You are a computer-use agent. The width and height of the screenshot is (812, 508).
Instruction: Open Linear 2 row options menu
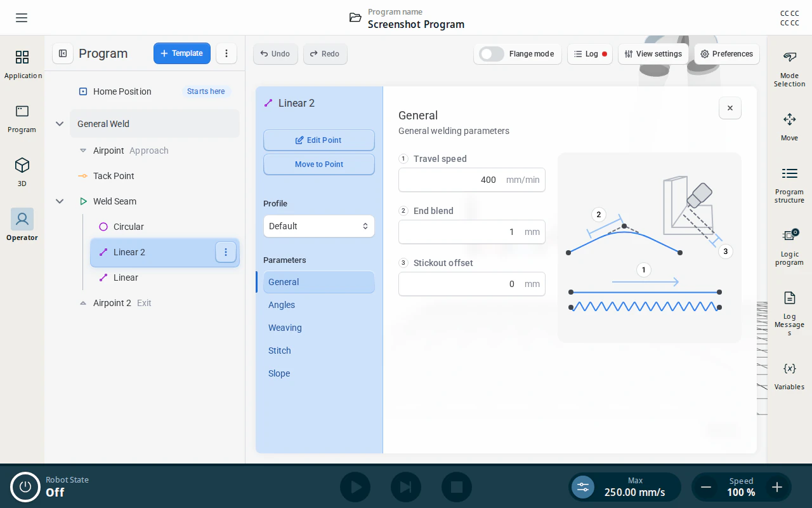tap(225, 252)
